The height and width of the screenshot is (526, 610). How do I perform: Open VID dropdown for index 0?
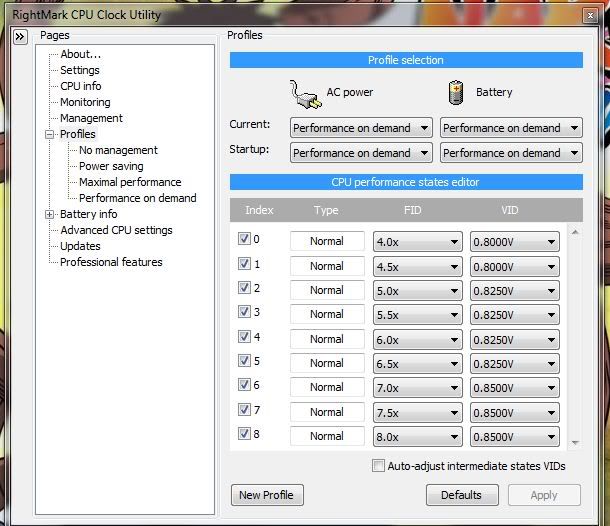(515, 242)
